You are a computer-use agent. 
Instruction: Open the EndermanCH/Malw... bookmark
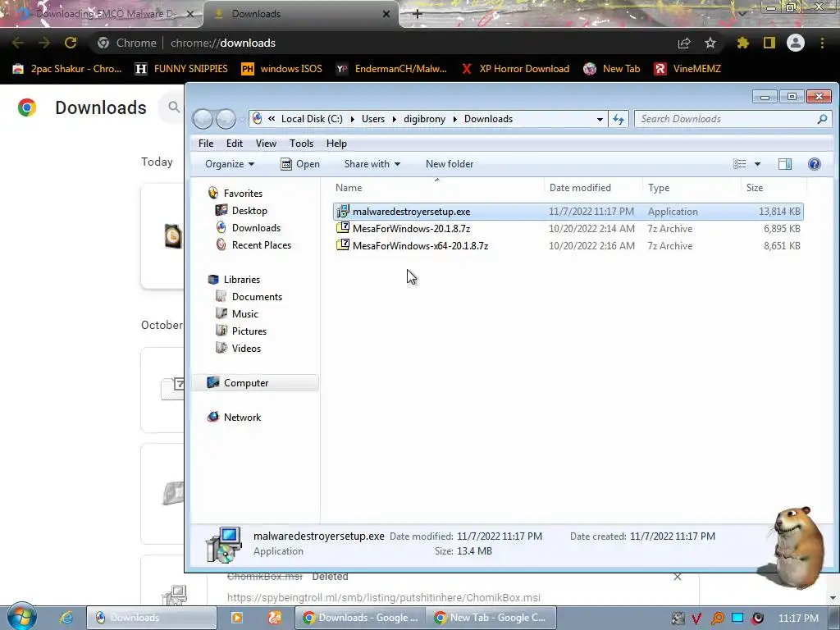point(391,69)
